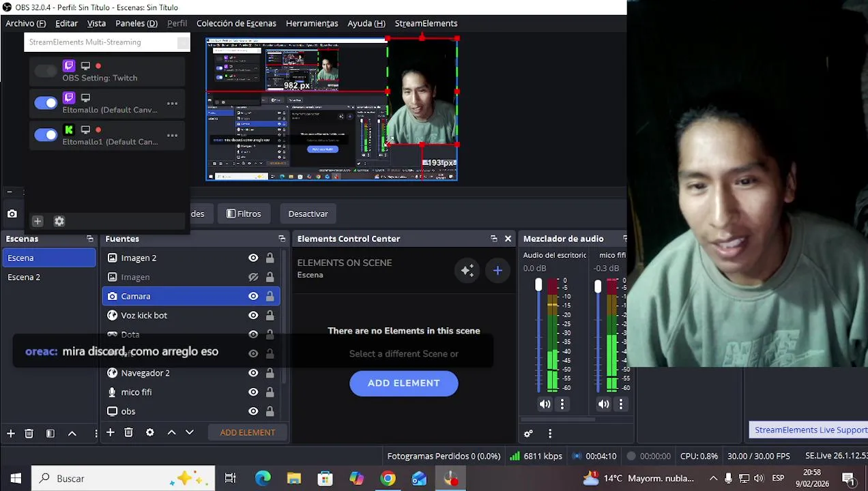Select the Navegador 2 source row
This screenshot has height=491, width=868.
tap(191, 373)
